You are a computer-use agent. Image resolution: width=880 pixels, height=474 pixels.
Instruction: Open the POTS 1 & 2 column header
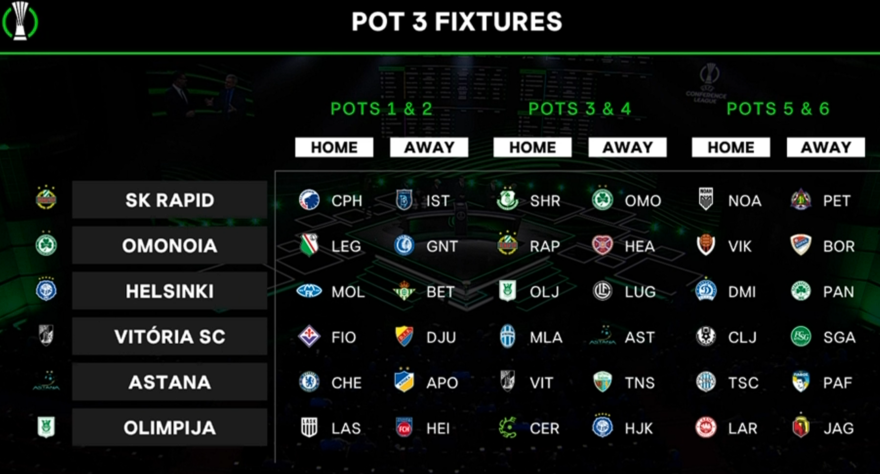pos(381,109)
